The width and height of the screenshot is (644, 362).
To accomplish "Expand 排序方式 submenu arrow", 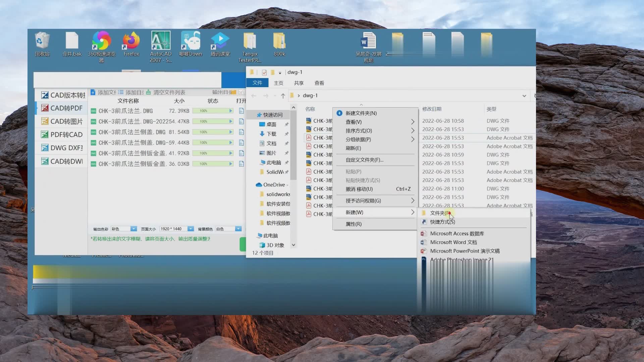I will [x=411, y=130].
